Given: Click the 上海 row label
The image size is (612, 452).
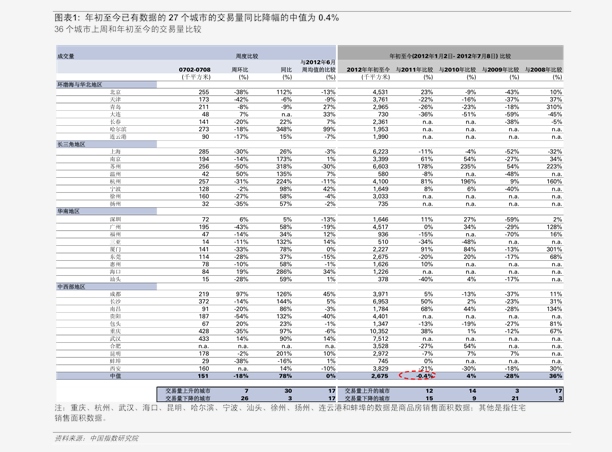Looking at the screenshot, I should pyautogui.click(x=115, y=152).
